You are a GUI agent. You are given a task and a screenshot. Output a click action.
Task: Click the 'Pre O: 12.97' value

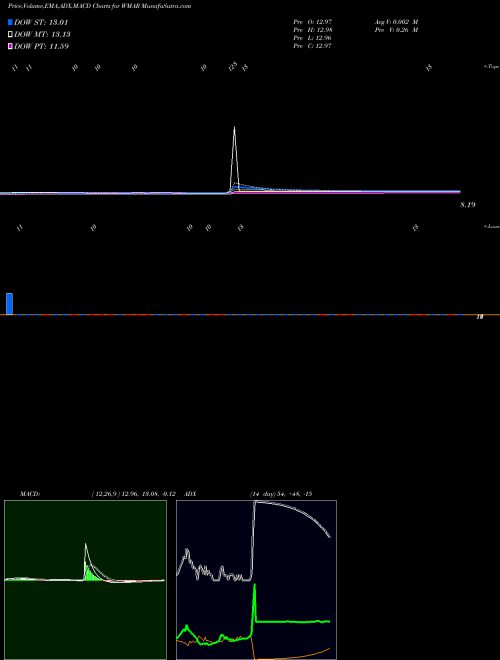(x=312, y=21)
